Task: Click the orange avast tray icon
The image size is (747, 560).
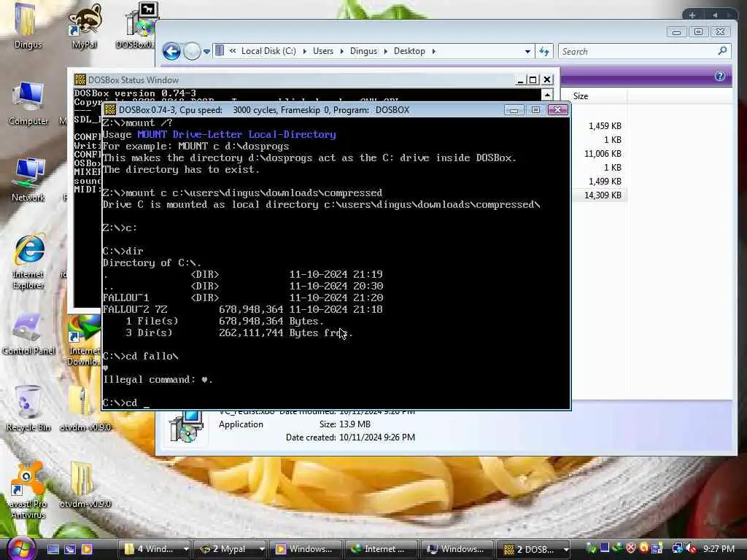Action: tap(644, 548)
